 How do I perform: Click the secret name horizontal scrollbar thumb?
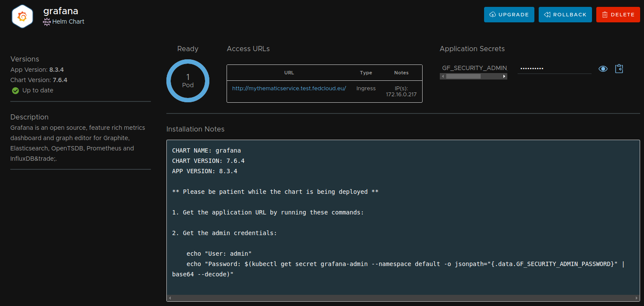coord(463,76)
